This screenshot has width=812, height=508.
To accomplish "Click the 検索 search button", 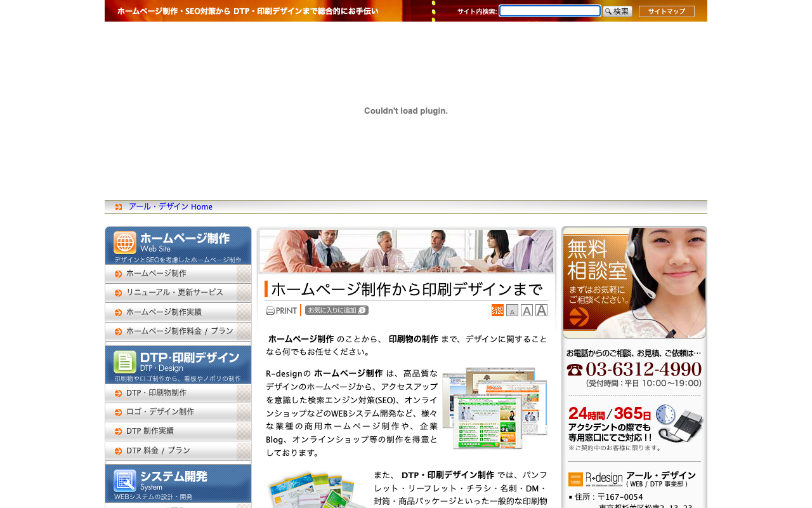I will pyautogui.click(x=617, y=11).
